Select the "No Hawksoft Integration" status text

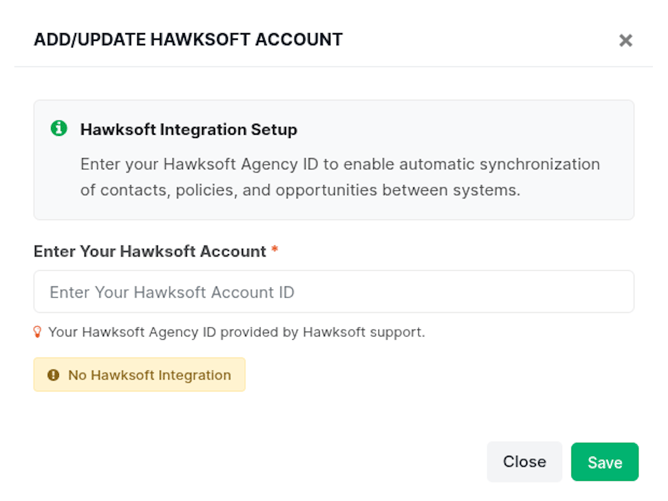click(149, 375)
